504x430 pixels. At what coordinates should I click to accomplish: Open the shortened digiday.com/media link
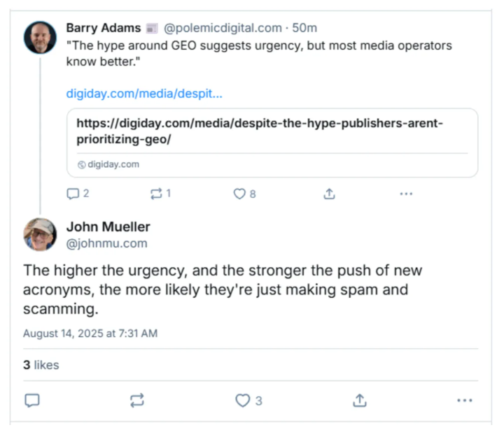click(x=144, y=93)
